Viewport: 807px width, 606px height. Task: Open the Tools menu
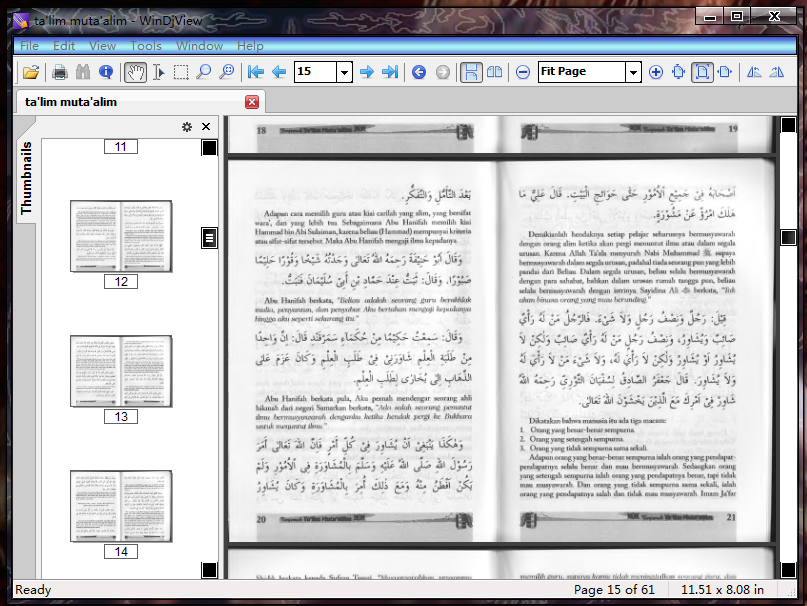pos(146,46)
